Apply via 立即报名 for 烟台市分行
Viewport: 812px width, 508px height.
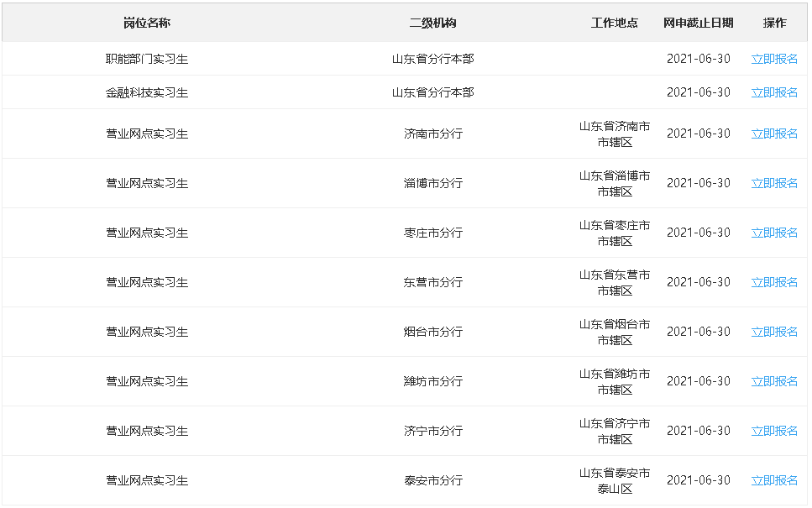[x=774, y=332]
